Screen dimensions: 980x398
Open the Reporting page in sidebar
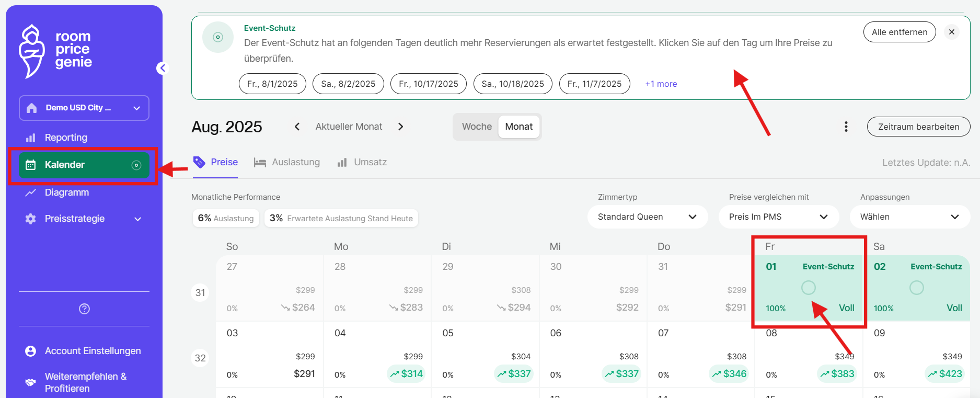coord(66,138)
